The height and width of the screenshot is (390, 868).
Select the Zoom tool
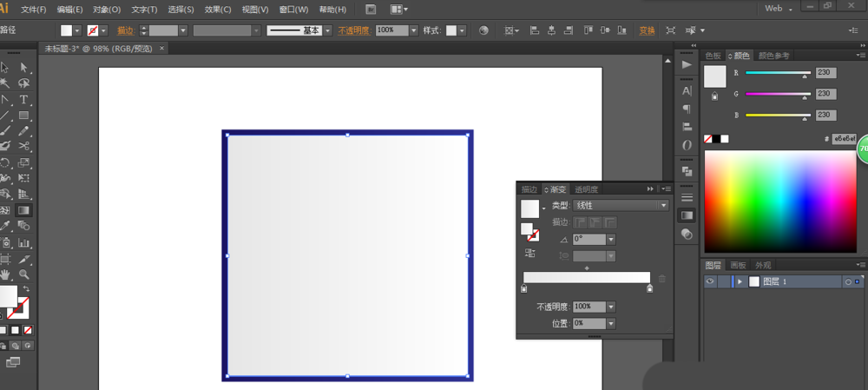[x=23, y=274]
